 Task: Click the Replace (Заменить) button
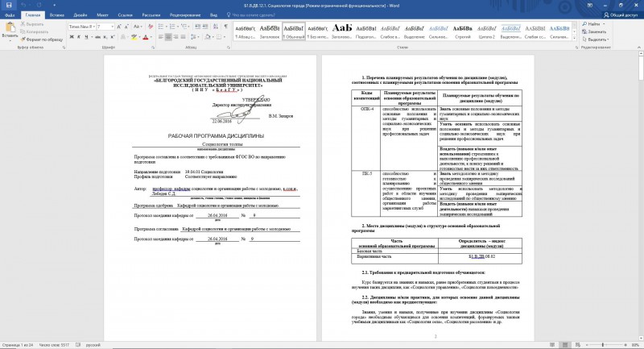tap(594, 31)
